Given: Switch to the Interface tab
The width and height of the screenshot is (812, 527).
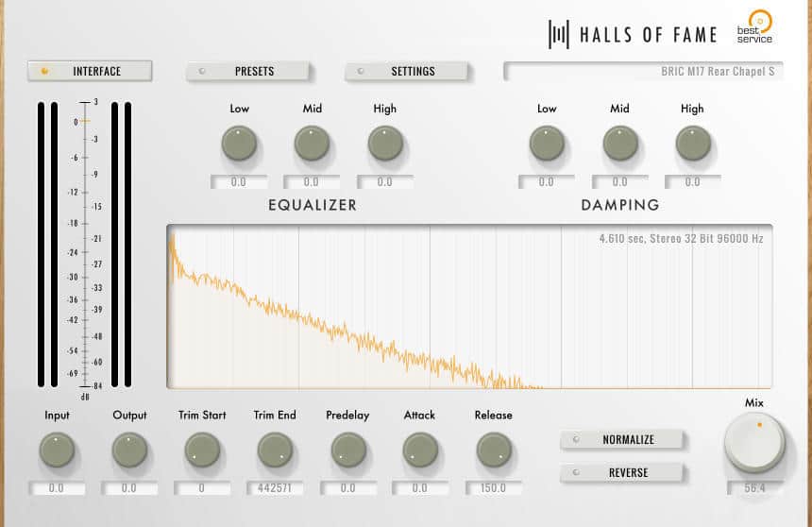Looking at the screenshot, I should [90, 71].
